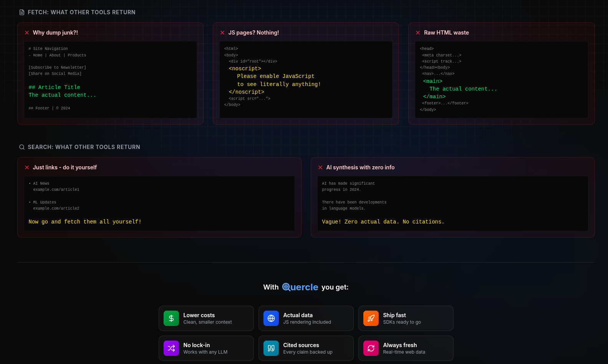Click '<script track...>' code line
Image resolution: width=608 pixels, height=364 pixels.
click(442, 61)
